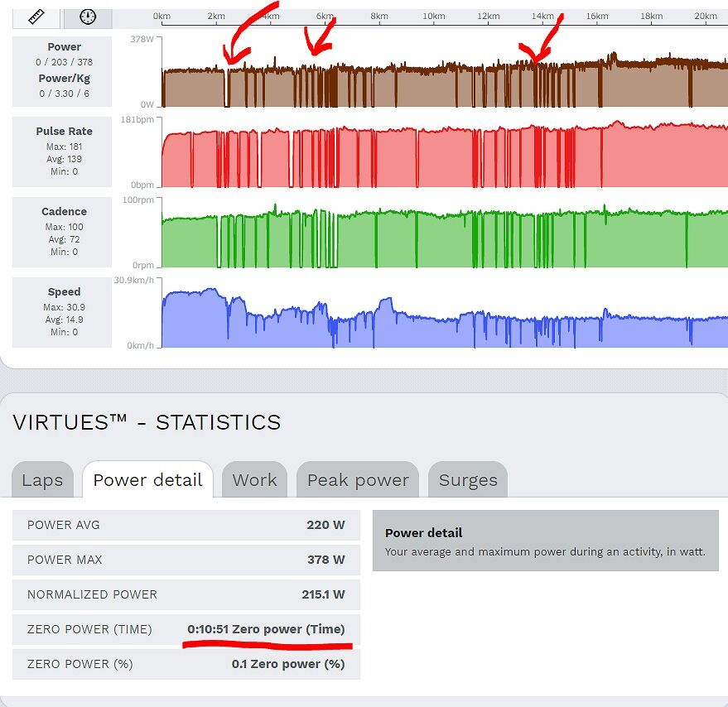The image size is (728, 707).
Task: Click the POWER MAX row
Action: point(186,560)
